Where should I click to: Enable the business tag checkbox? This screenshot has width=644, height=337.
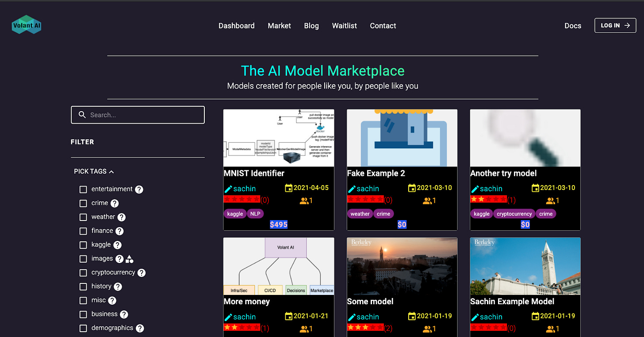click(83, 314)
